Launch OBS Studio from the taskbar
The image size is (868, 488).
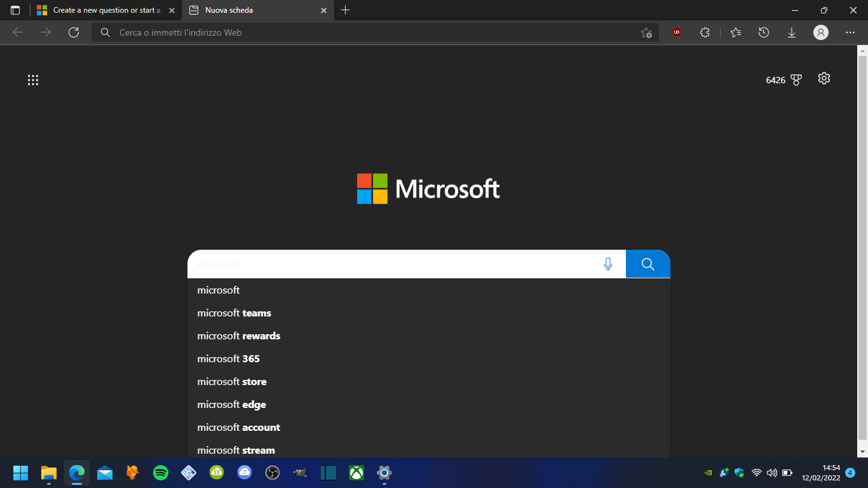[273, 473]
